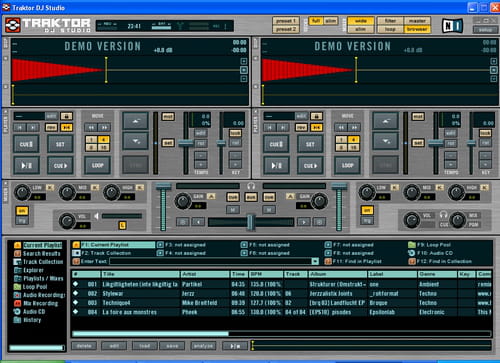The width and height of the screenshot is (500, 363).
Task: Click left deck tempo fader
Action: click(185, 144)
